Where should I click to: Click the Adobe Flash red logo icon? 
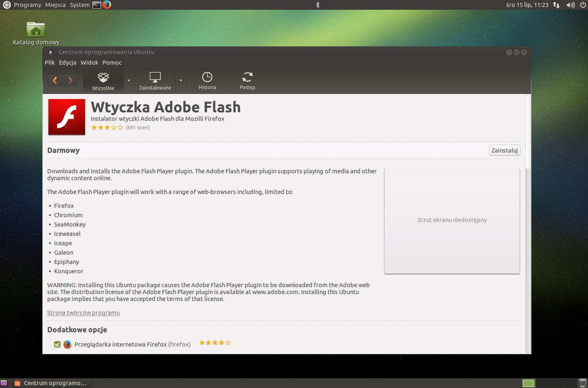click(67, 117)
